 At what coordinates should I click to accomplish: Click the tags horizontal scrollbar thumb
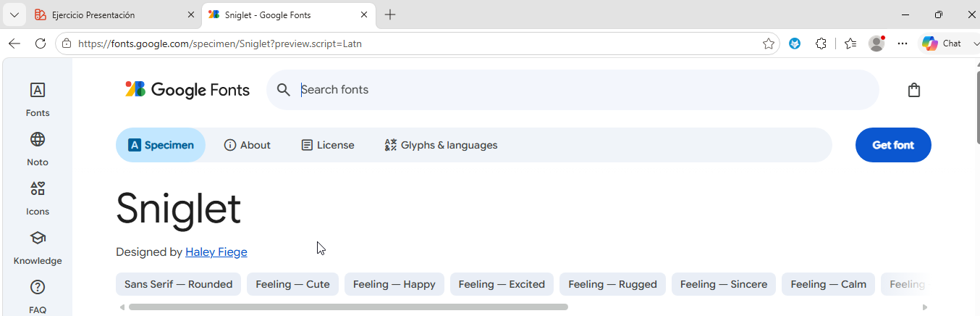click(x=348, y=307)
